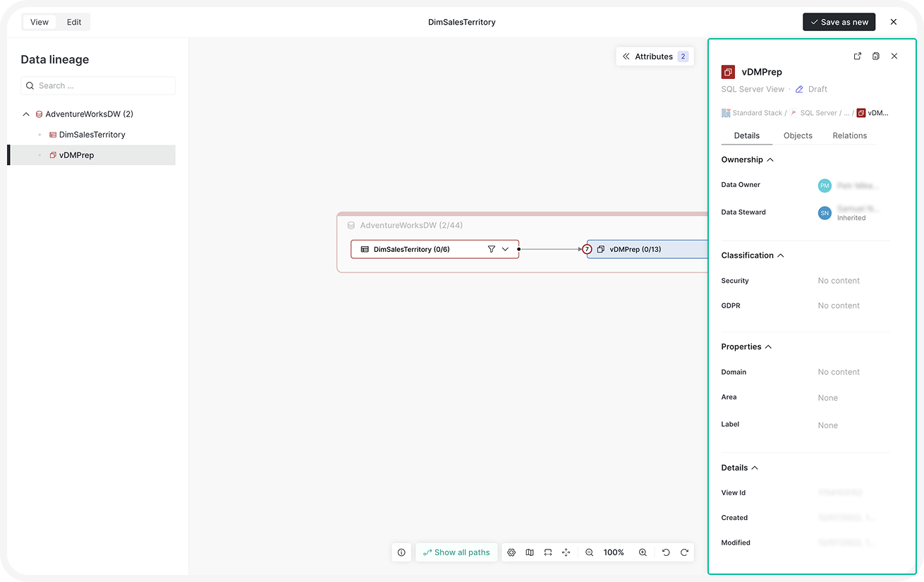Open the lineage settings gear icon
Screen dimensions: 924x582
click(511, 552)
